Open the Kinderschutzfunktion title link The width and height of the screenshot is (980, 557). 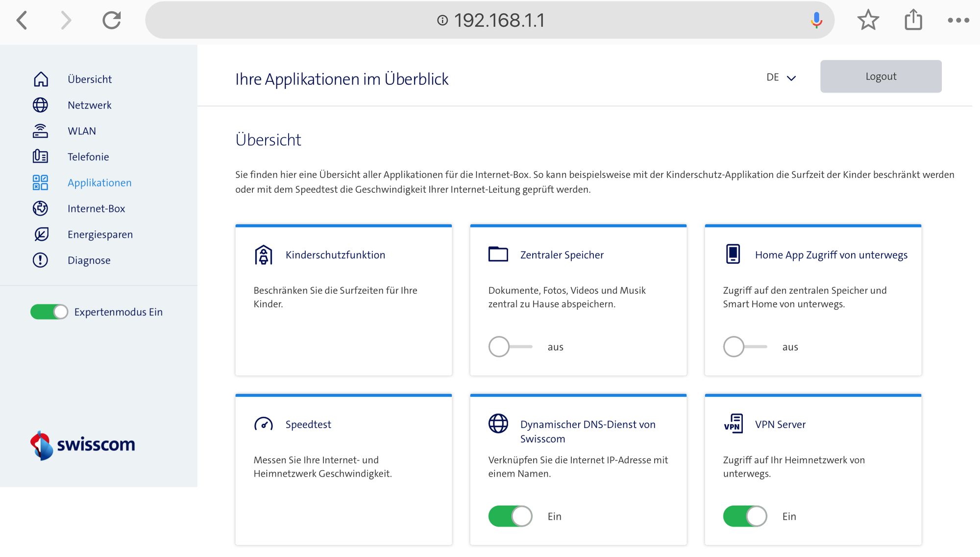335,255
